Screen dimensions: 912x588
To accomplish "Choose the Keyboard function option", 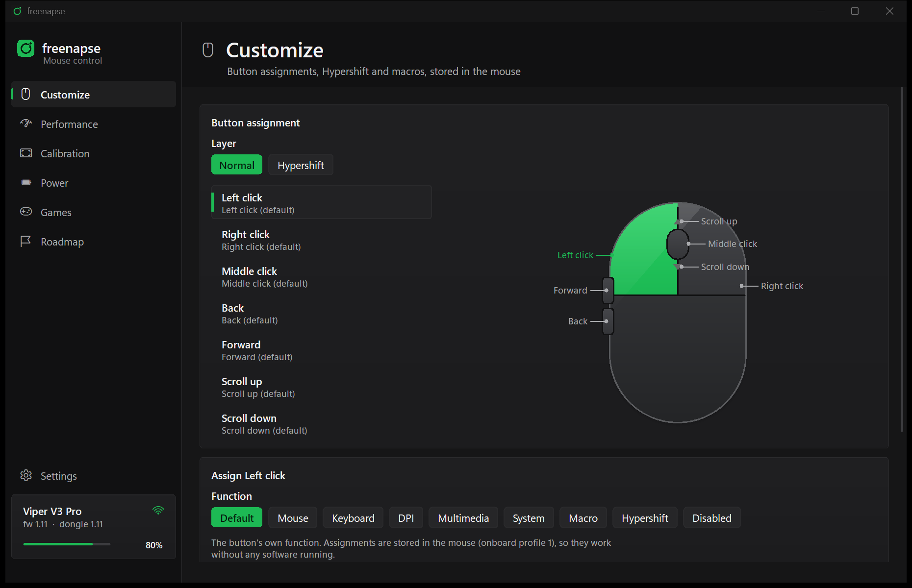I will (x=353, y=518).
